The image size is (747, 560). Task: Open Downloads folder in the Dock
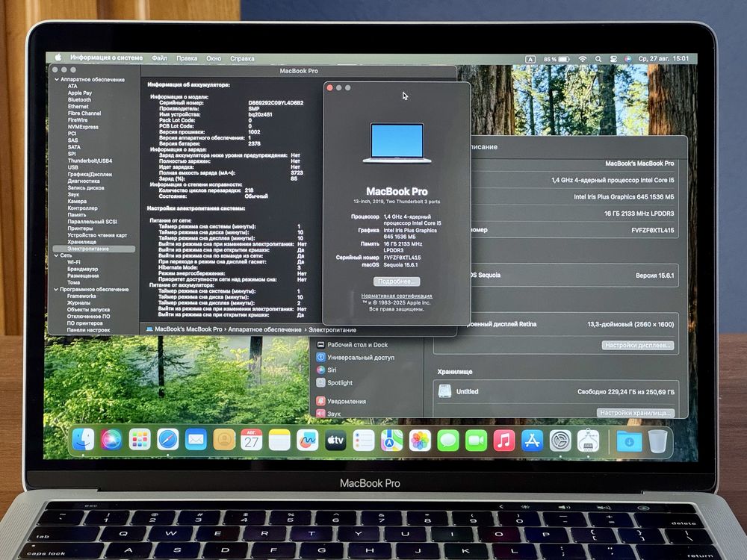[x=629, y=441]
